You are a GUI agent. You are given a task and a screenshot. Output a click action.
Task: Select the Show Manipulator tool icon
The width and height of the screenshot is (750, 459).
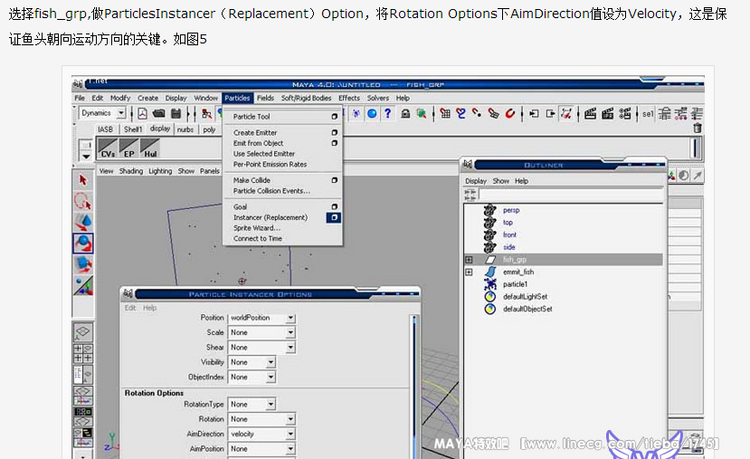[x=83, y=285]
